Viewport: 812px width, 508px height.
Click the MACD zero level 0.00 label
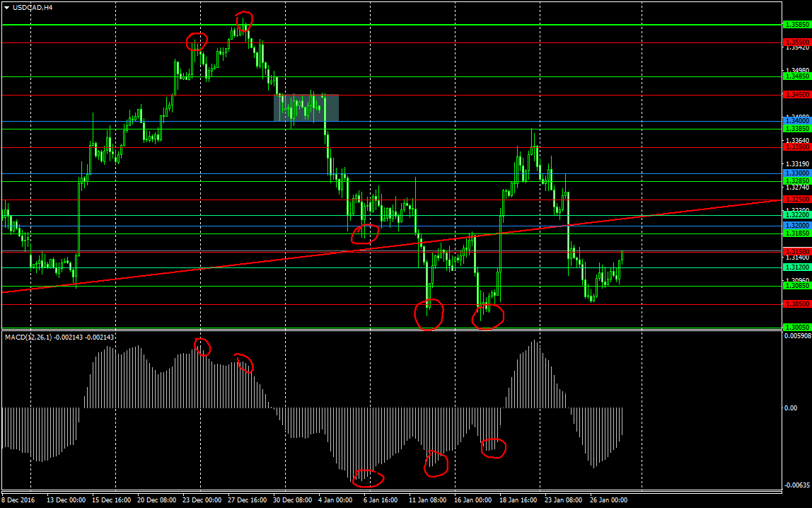coord(791,408)
